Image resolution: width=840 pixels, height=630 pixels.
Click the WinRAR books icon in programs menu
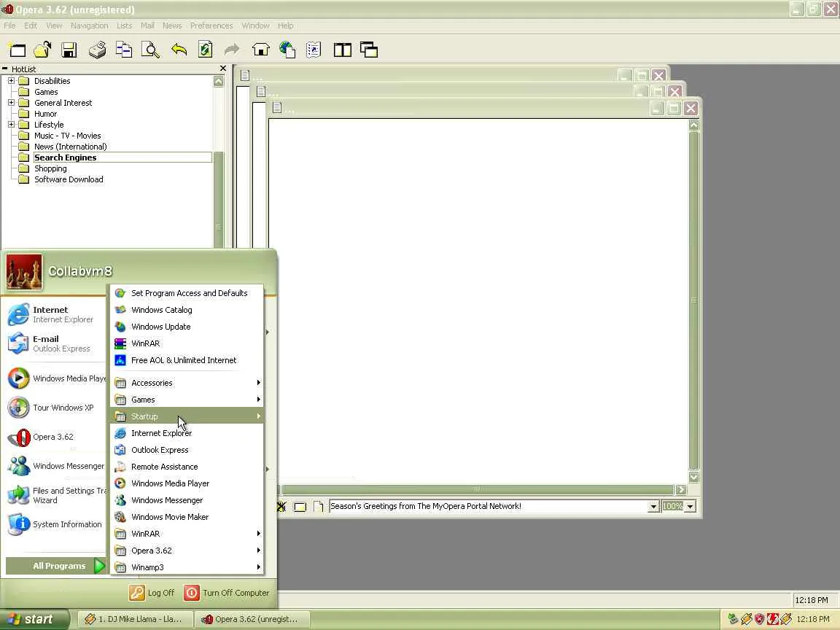coord(120,343)
